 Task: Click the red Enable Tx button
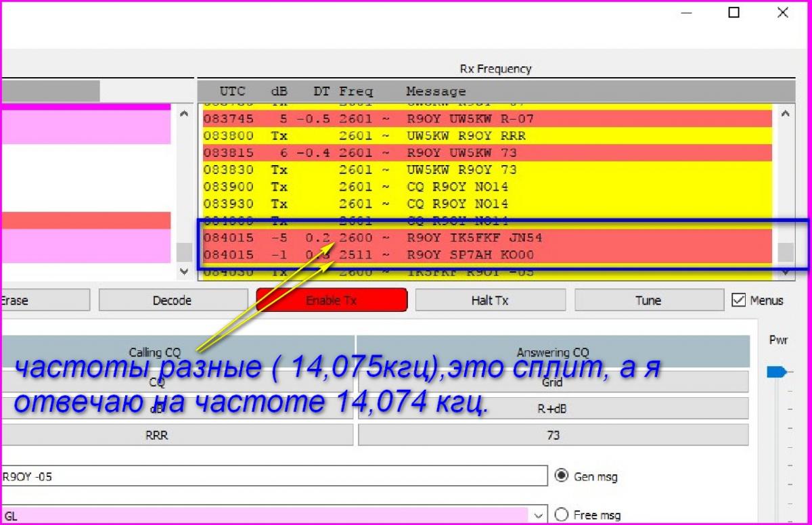click(x=332, y=300)
